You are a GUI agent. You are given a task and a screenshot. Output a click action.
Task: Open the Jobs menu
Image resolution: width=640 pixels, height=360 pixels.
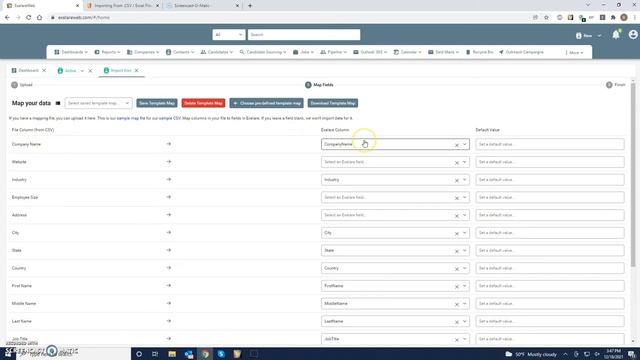(303, 52)
